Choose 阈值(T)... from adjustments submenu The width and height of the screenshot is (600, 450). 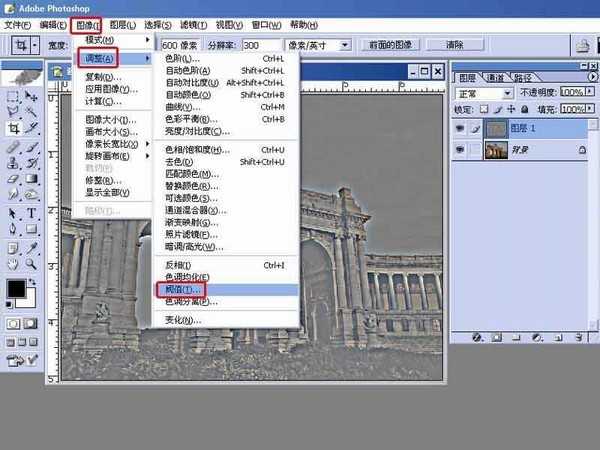coord(226,290)
